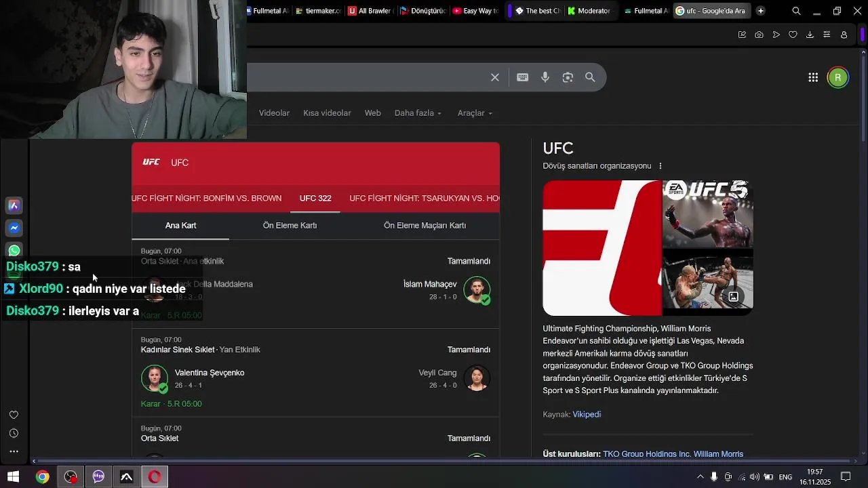
Task: Switch to the Ana Kart tab
Action: pyautogui.click(x=180, y=226)
